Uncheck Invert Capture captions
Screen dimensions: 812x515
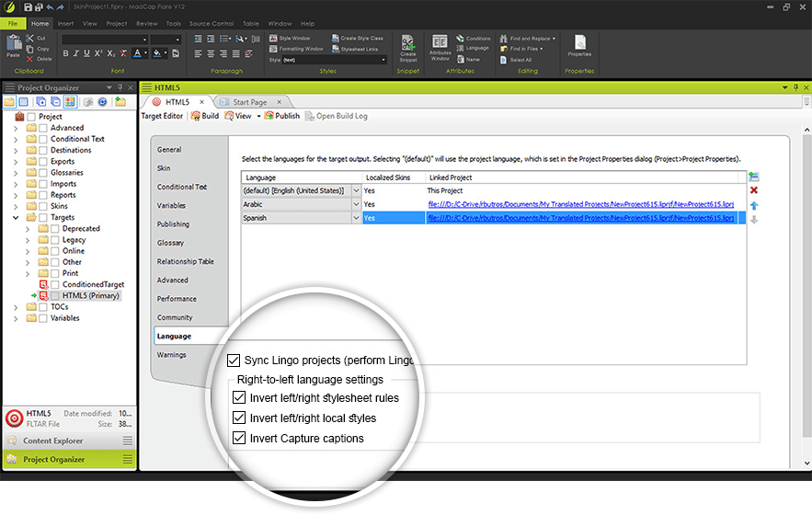pos(239,438)
